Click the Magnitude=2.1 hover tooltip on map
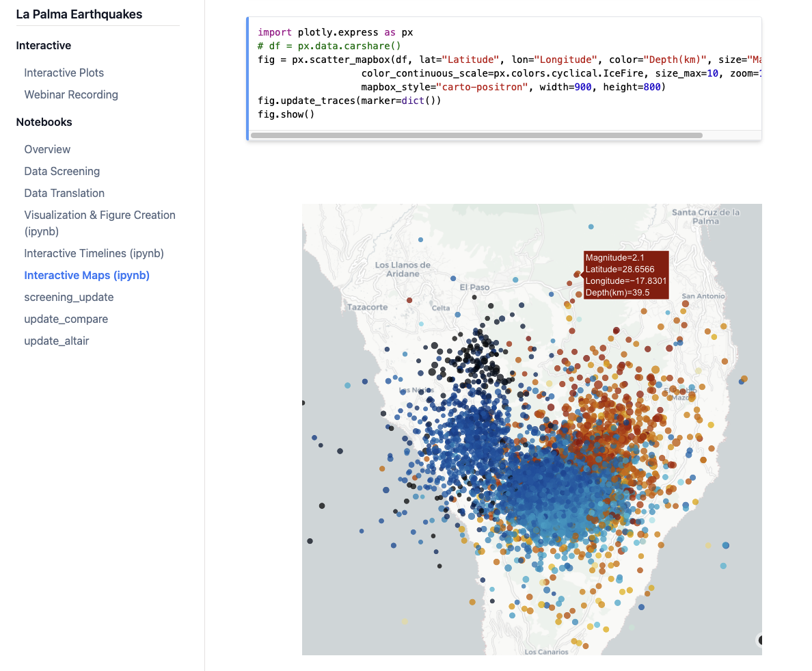This screenshot has width=812, height=671. tap(625, 275)
